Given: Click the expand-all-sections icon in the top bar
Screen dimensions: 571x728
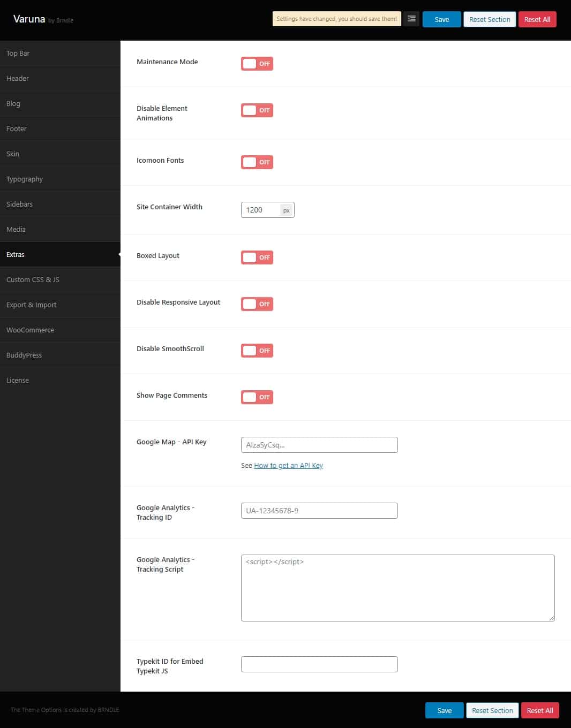Looking at the screenshot, I should point(411,19).
